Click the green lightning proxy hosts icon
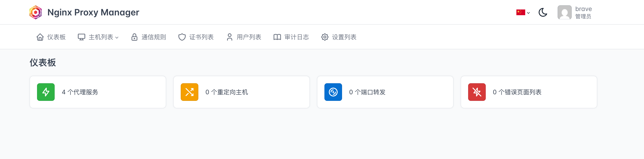The width and height of the screenshot is (644, 159). 46,92
